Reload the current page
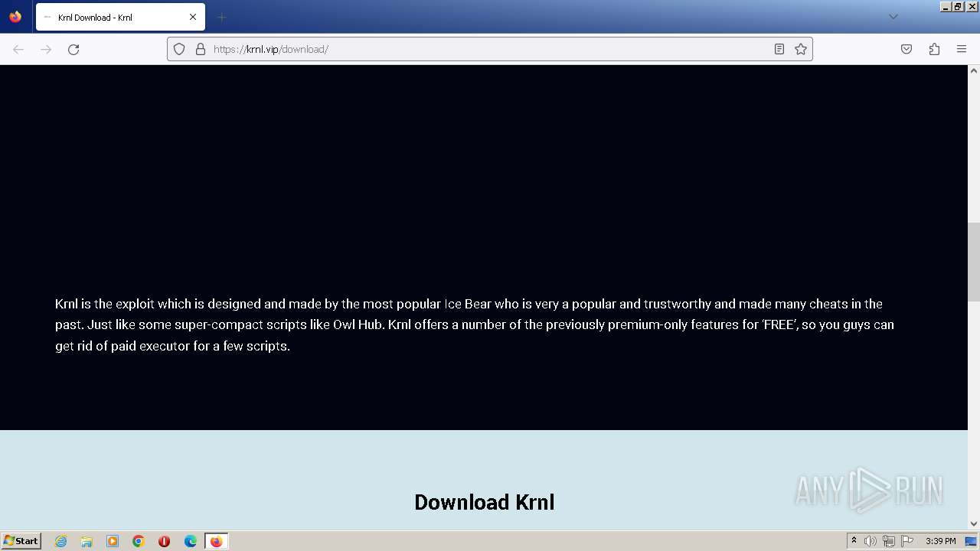 pos(73,49)
